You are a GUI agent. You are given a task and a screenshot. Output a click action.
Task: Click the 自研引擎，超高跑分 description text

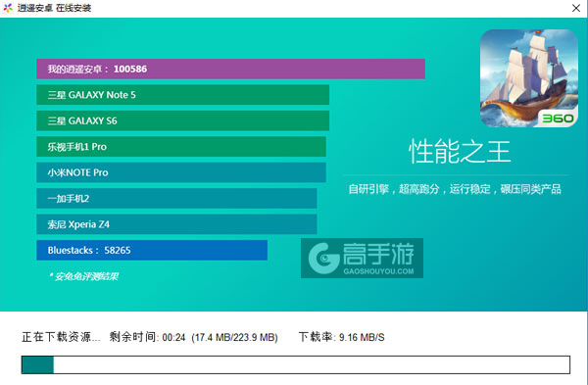pyautogui.click(x=455, y=189)
